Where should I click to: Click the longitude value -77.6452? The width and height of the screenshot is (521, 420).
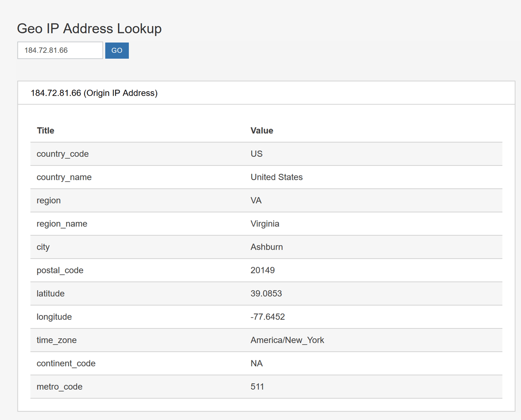click(x=267, y=317)
